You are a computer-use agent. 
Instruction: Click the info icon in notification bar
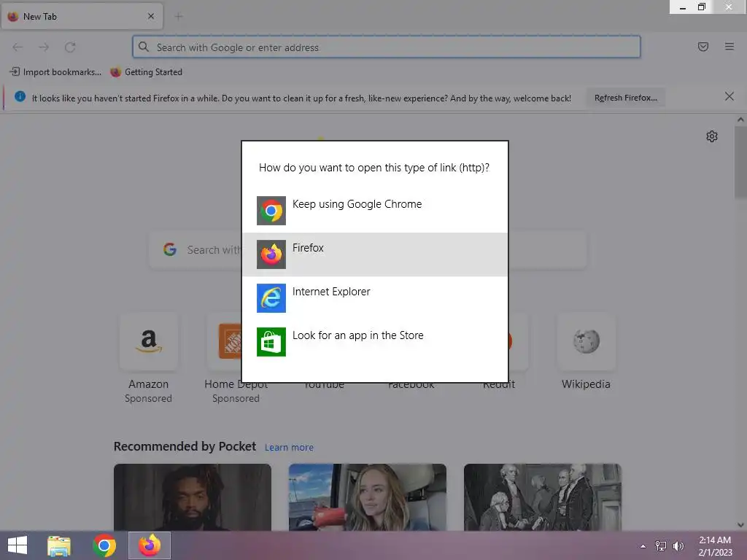click(x=20, y=97)
